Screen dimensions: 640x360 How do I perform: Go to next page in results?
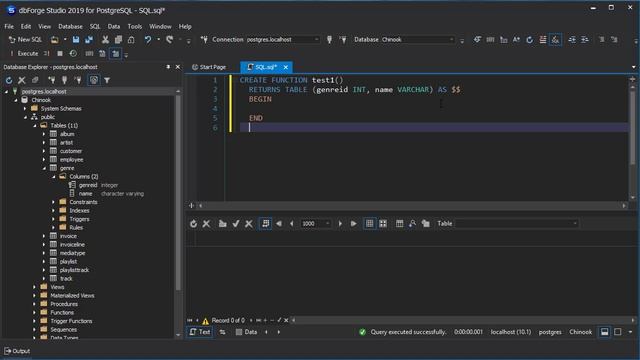click(x=340, y=224)
